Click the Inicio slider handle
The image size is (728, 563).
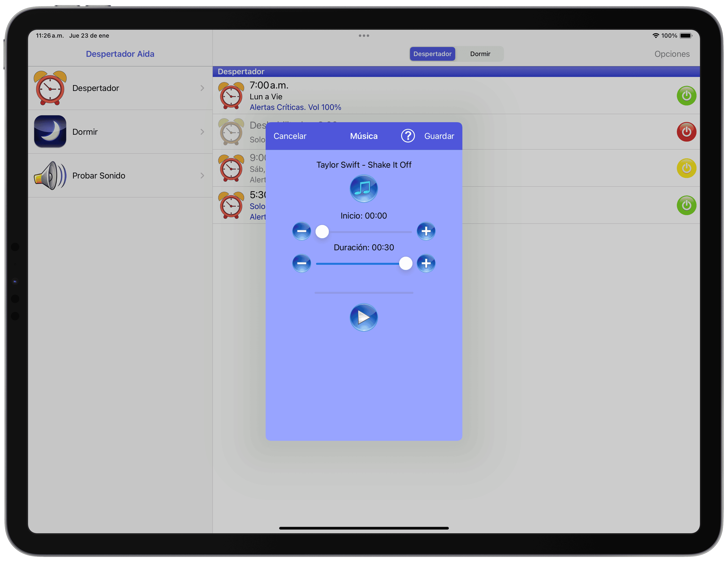pos(322,232)
